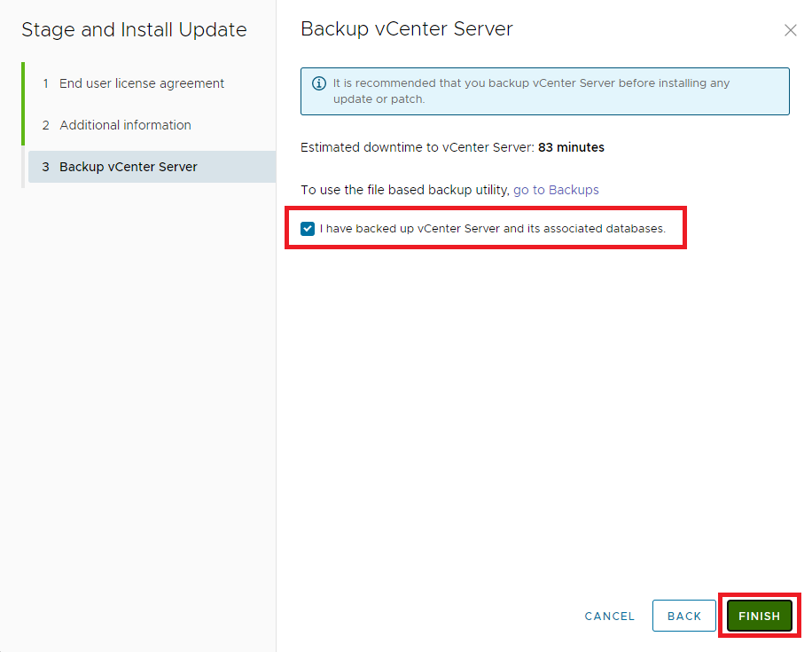Uncheck the backed up vCenter Server checkbox
The image size is (812, 652).
(308, 229)
